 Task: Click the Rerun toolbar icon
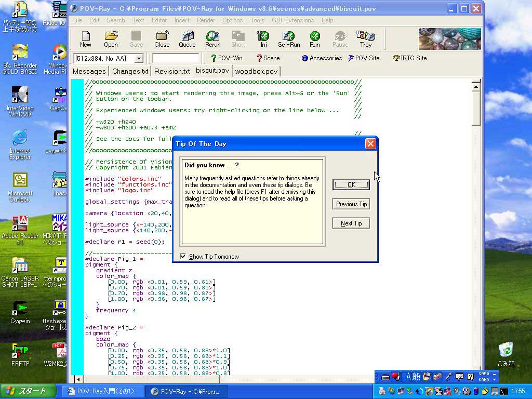(212, 39)
